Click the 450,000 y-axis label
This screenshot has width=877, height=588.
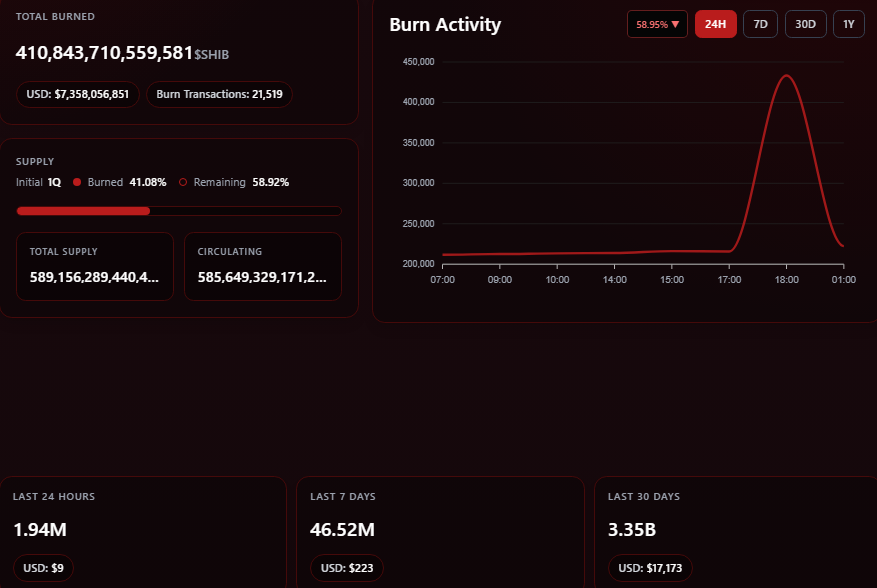(x=418, y=62)
